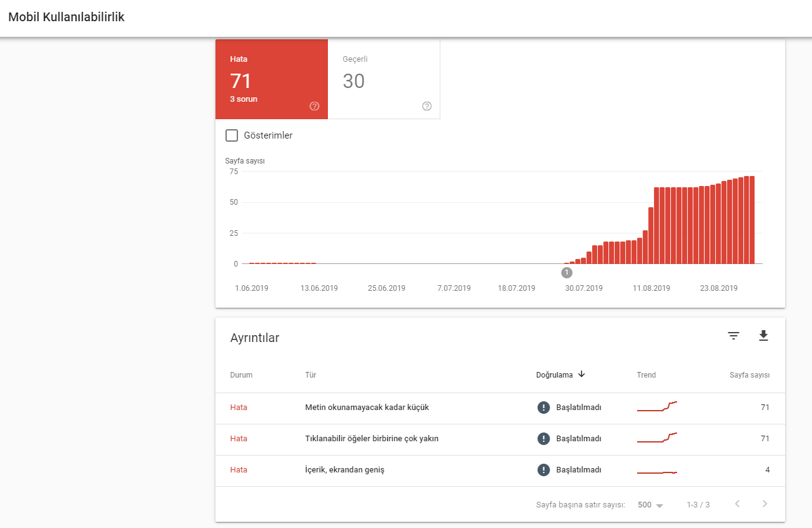Click the Doğrulama sort arrow icon
Viewport: 812px width, 528px height.
(582, 374)
